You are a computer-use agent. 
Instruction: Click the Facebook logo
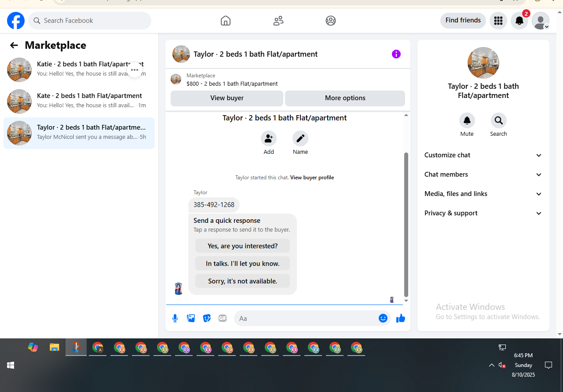[16, 21]
